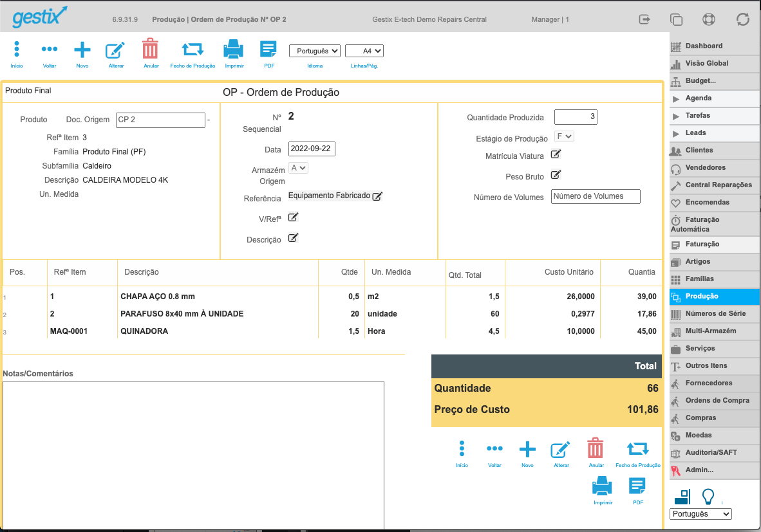Click the gestix logo
This screenshot has width=761, height=532.
39,17
